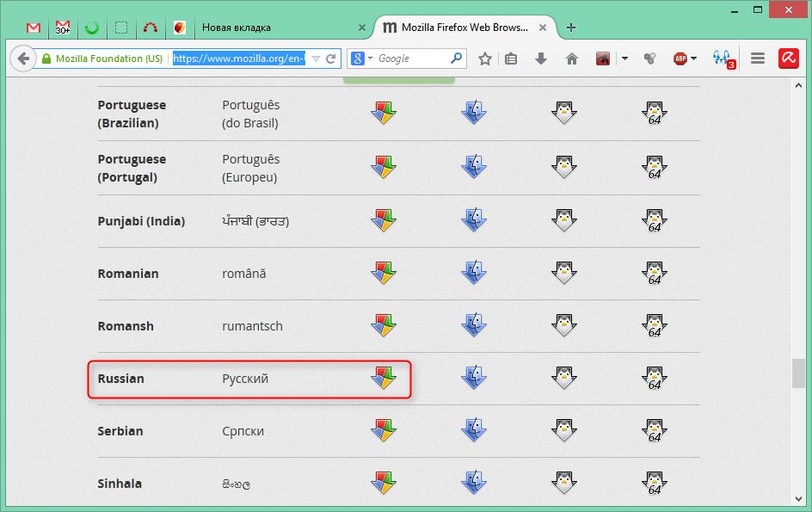Screen dimensions: 812x512
Task: Click in the Google search field
Action: 413,59
